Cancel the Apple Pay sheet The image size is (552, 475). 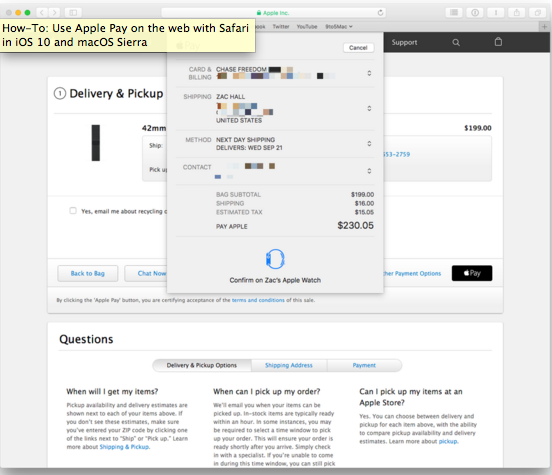[x=358, y=48]
